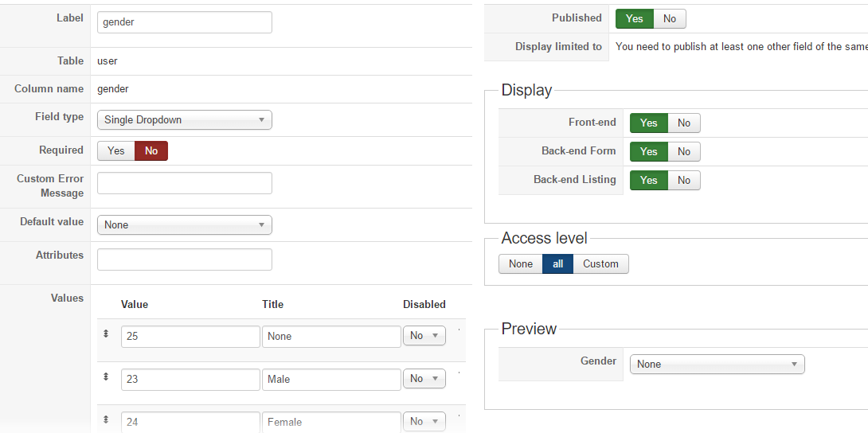This screenshot has height=433, width=868.
Task: Select the all access level button
Action: [558, 263]
